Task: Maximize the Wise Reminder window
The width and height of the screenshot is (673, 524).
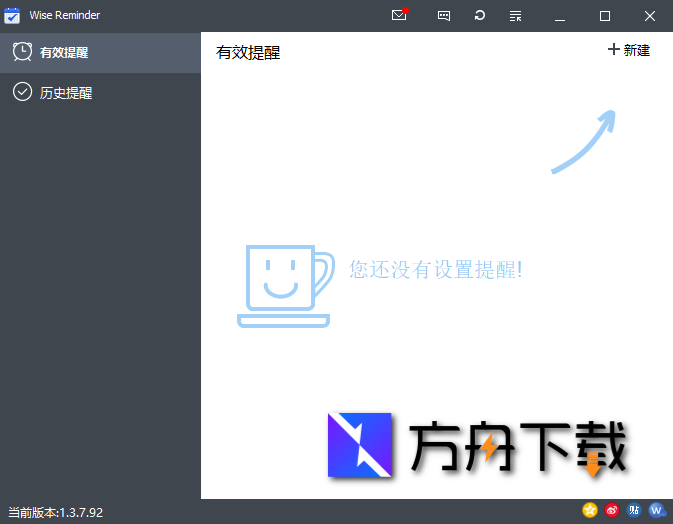Action: tap(605, 16)
